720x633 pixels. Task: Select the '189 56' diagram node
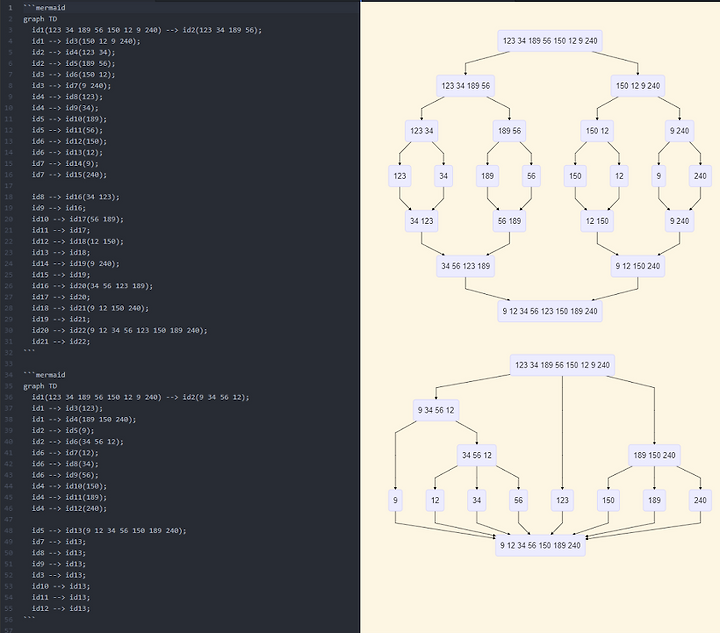[509, 131]
